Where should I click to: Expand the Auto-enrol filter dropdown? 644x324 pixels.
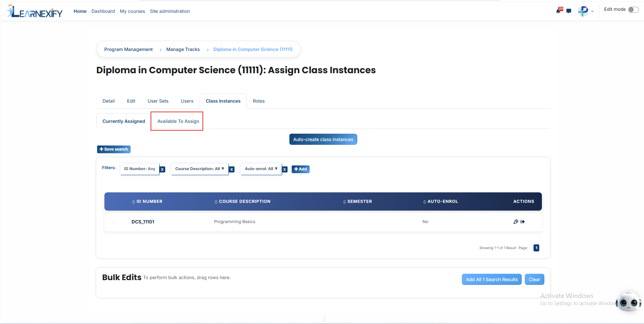pos(261,169)
